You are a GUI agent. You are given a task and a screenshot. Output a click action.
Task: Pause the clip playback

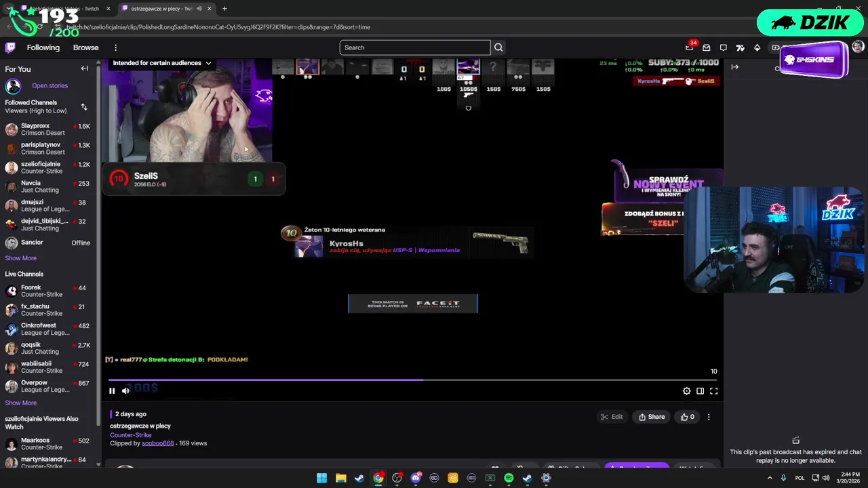(x=112, y=390)
